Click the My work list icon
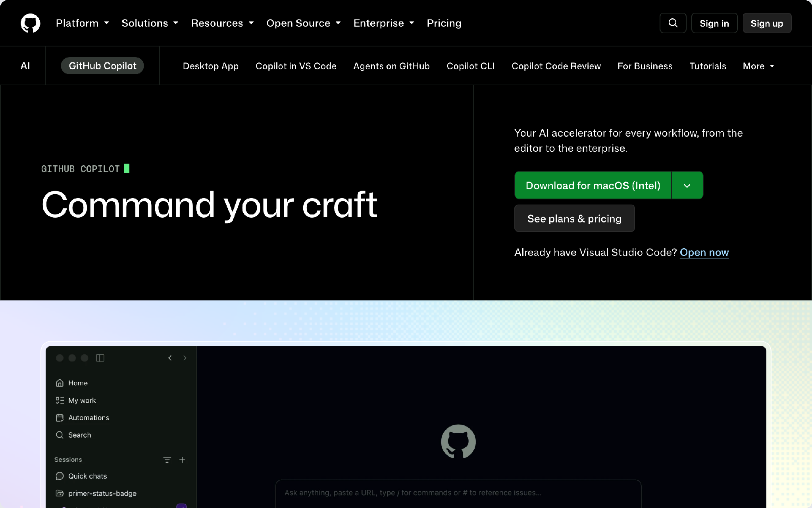Viewport: 812px width, 508px height. click(60, 400)
